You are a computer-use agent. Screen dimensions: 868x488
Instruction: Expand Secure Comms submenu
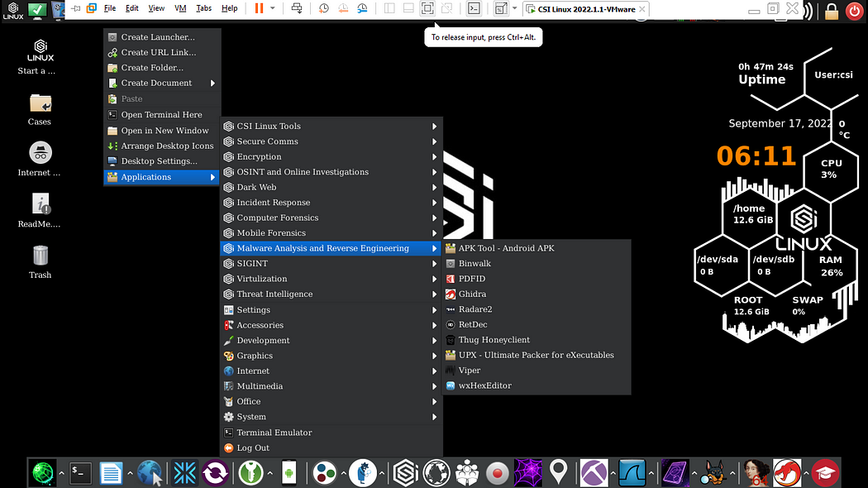tap(331, 141)
